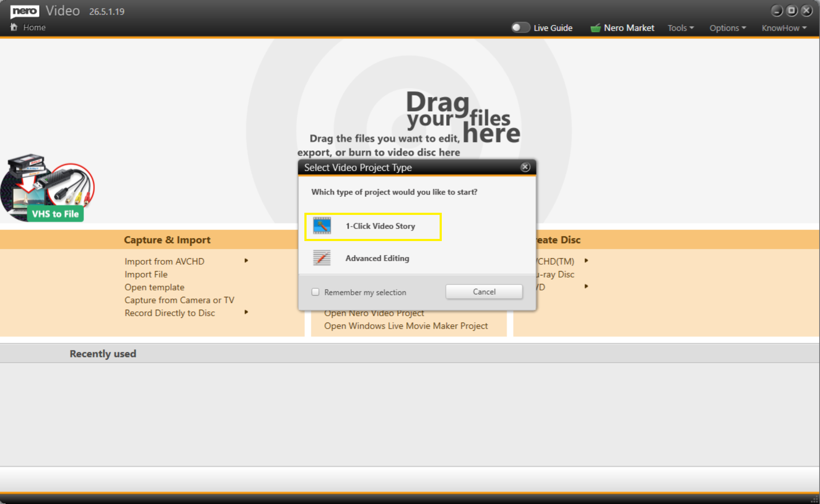Minimize the Nero Video window

coord(777,11)
